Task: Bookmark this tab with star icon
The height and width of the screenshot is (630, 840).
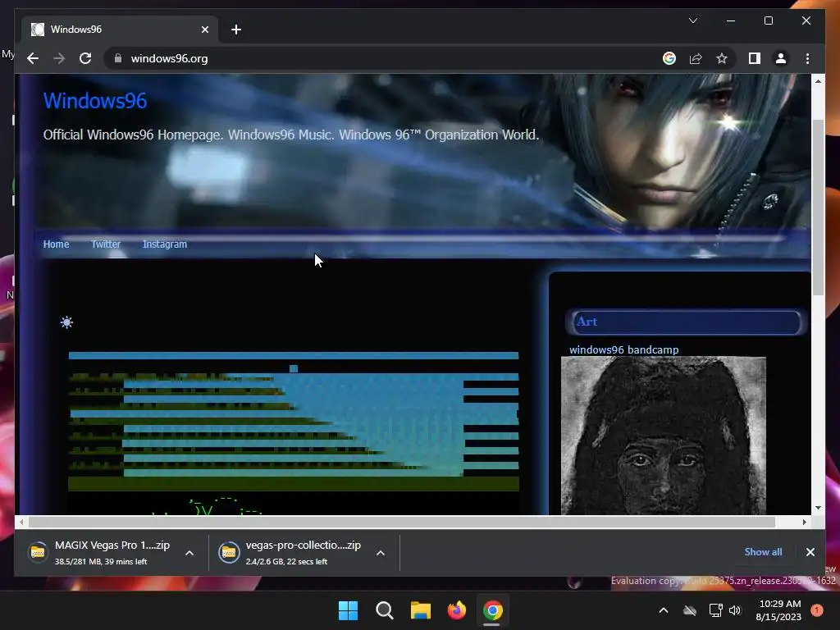Action: point(722,58)
